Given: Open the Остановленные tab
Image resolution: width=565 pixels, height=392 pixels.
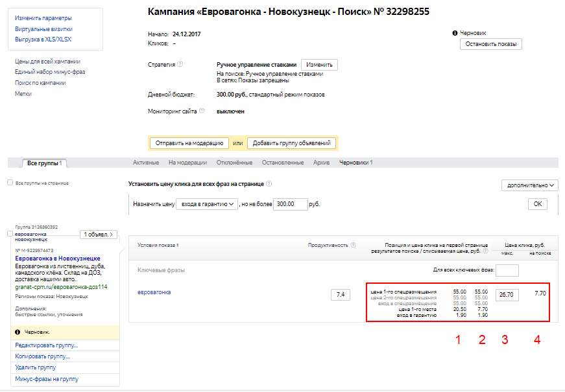Looking at the screenshot, I should [283, 163].
